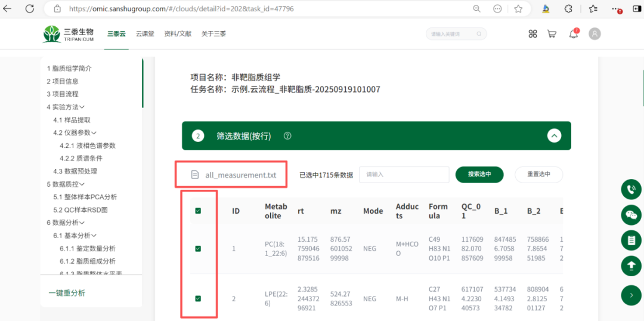This screenshot has width=644, height=321.
Task: Click the 请输入 filter input field
Action: point(404,174)
